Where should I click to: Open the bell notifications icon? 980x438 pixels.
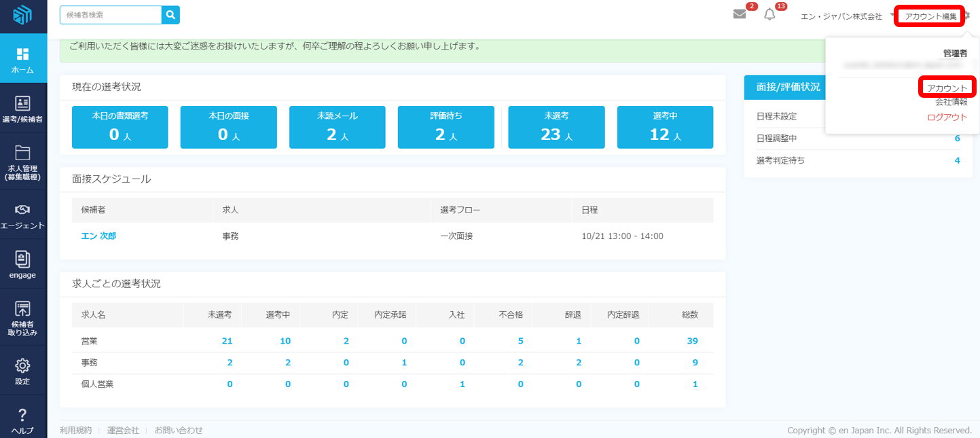769,14
